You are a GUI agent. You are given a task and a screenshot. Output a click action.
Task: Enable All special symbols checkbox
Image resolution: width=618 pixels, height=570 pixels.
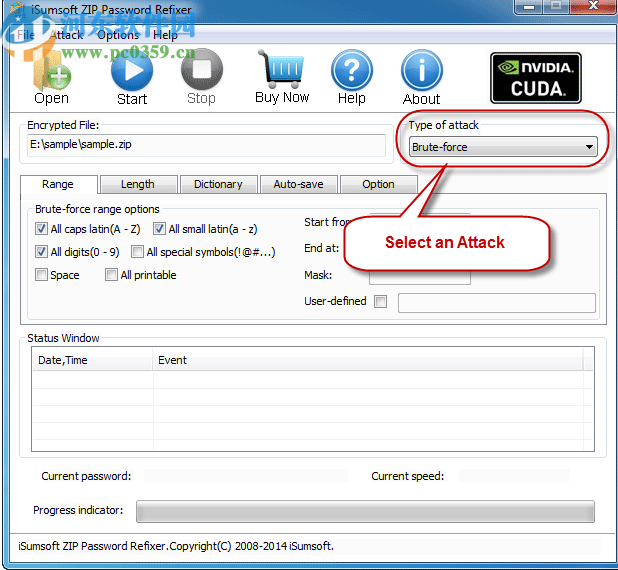click(x=137, y=251)
